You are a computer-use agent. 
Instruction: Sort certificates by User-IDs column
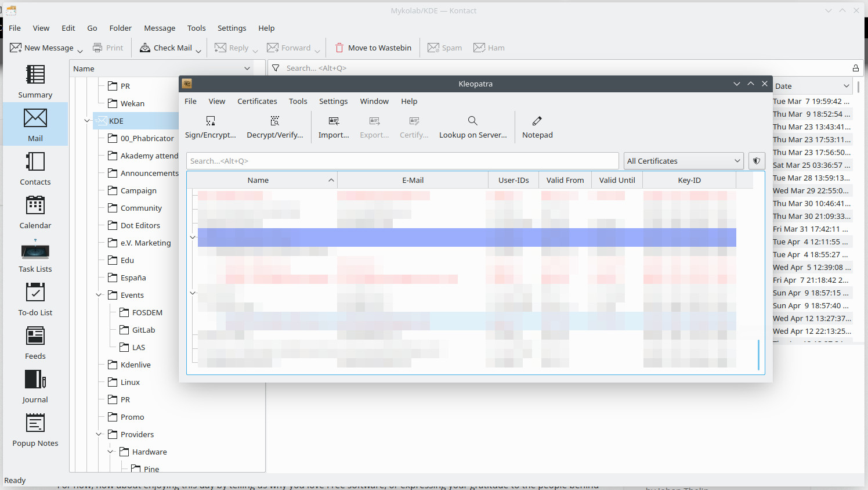click(x=513, y=180)
